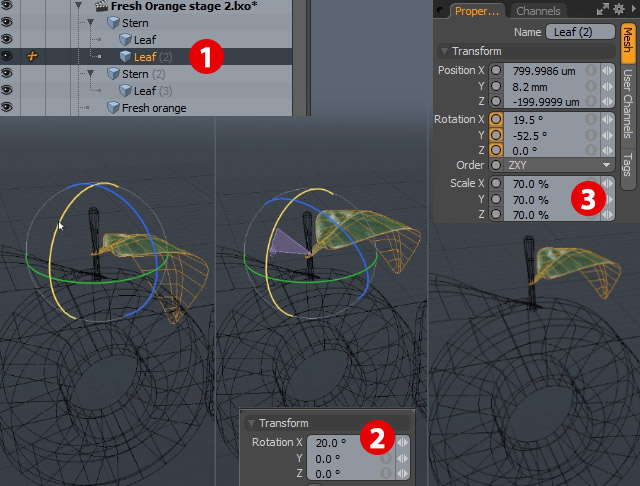Click the mesh cube icon of Stern
This screenshot has height=486, width=640.
point(113,23)
